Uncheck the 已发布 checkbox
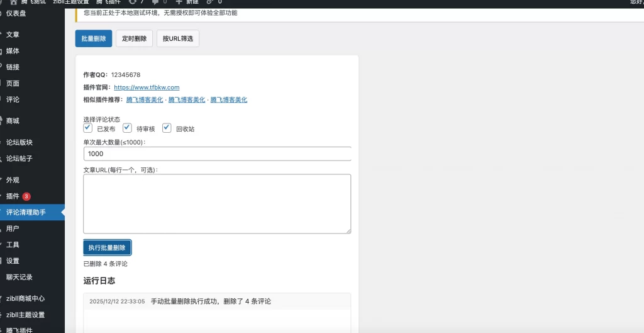Viewport: 644px width, 333px height. (88, 128)
